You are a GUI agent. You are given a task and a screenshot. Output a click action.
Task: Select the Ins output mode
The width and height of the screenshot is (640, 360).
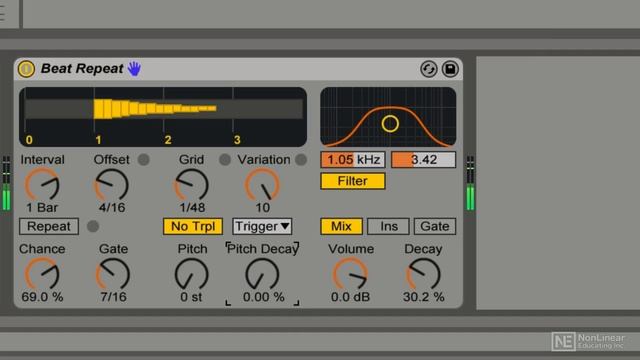(388, 226)
